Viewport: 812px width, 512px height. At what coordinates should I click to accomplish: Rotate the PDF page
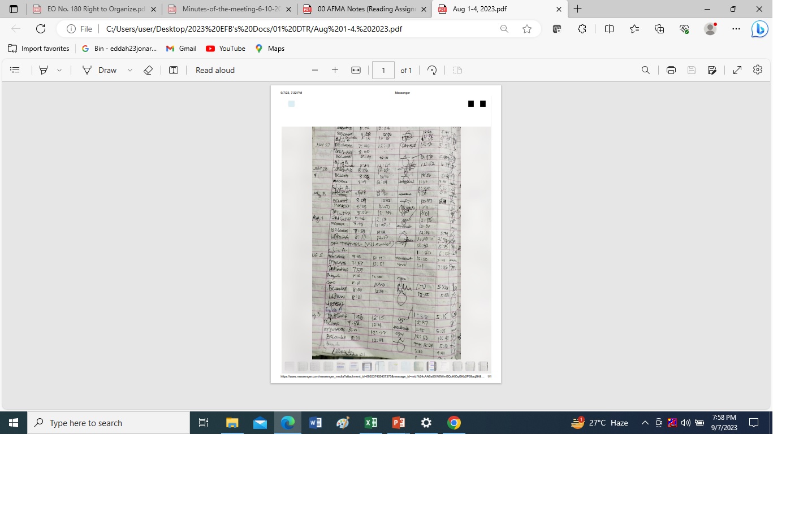click(x=432, y=70)
